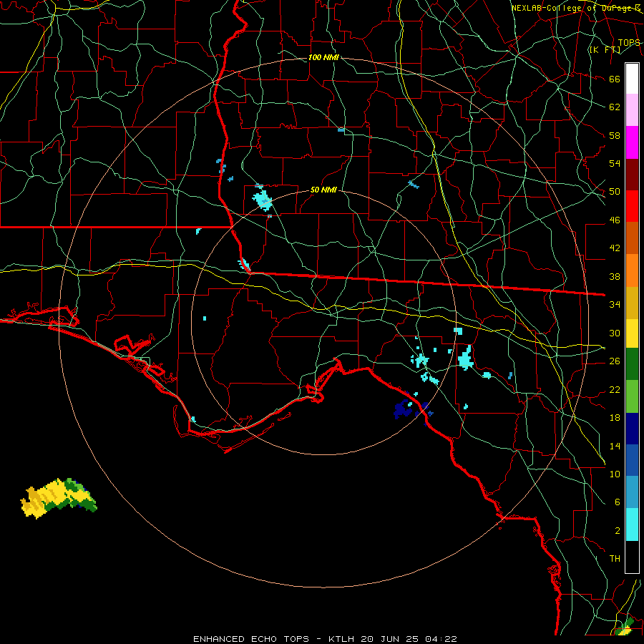Screen dimensions: 644x644
Task: Click the yellow-green echo cluster over the Gulf
Action: (x=59, y=498)
